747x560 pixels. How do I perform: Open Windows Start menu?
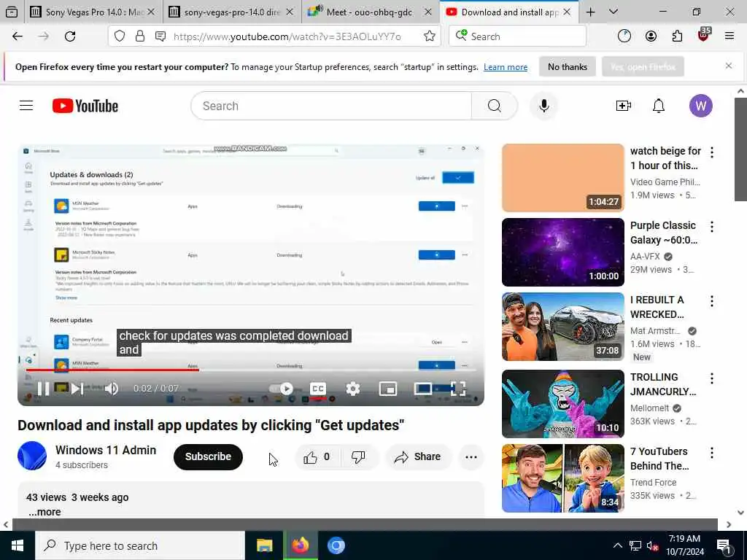pos(18,545)
